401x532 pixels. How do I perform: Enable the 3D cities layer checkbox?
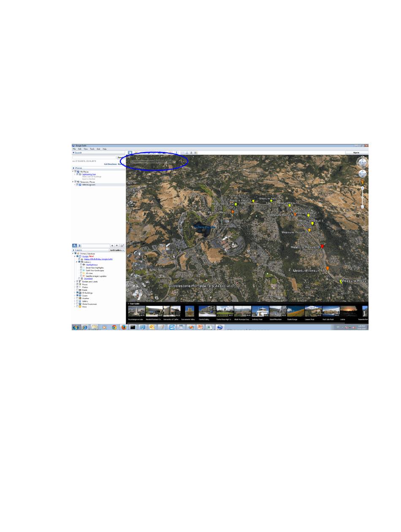pos(81,273)
